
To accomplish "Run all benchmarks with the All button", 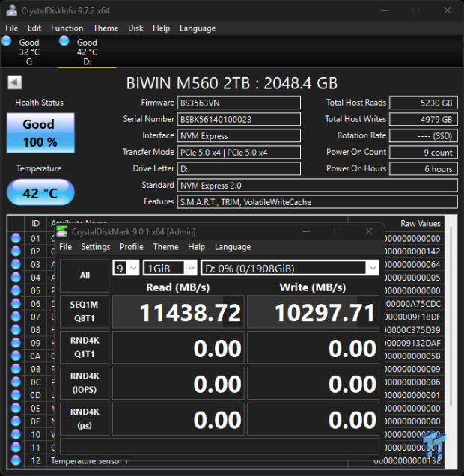I will tap(85, 275).
